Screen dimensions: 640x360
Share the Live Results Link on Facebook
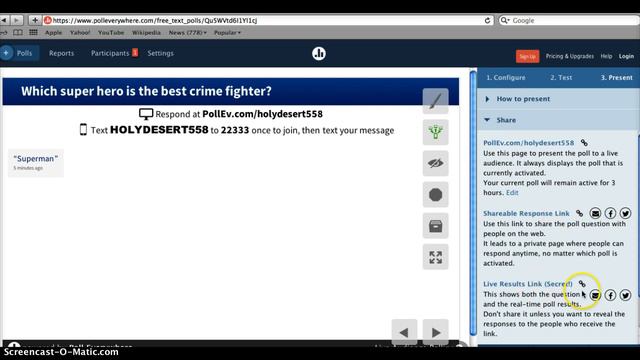[x=610, y=295]
